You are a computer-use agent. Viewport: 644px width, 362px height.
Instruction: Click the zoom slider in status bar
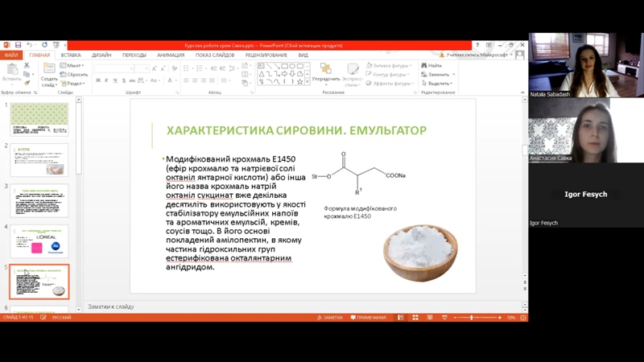tap(472, 318)
